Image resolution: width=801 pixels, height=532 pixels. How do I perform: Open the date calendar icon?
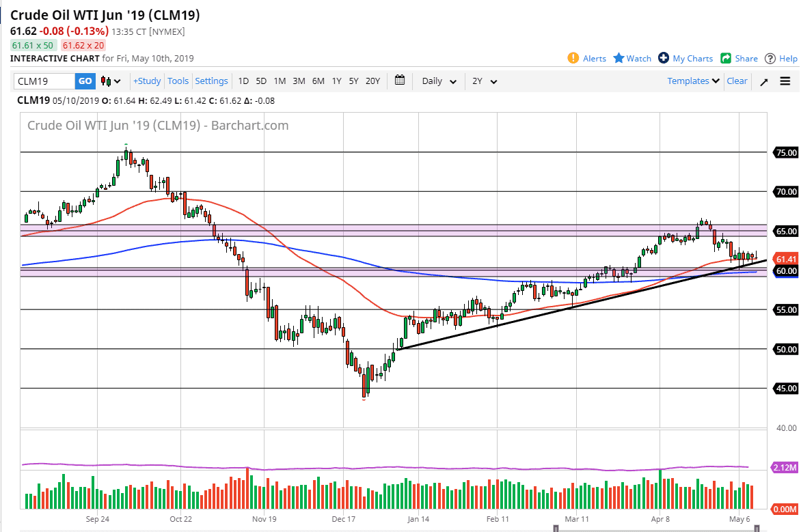click(400, 81)
